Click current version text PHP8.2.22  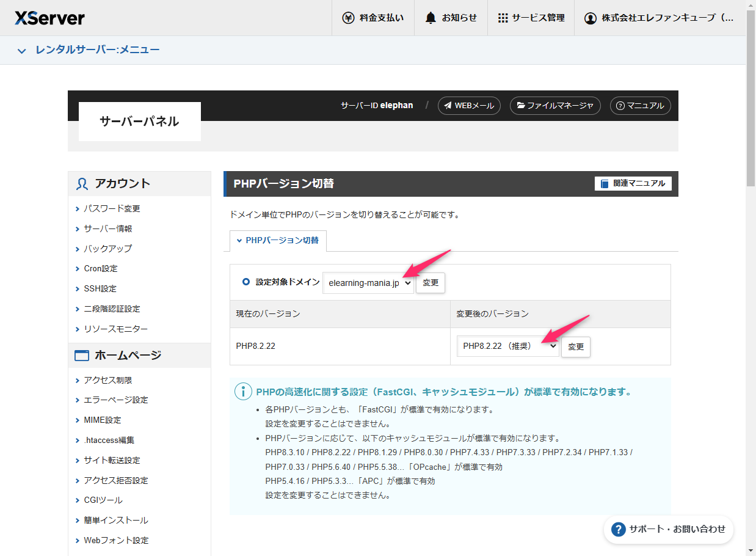point(256,346)
